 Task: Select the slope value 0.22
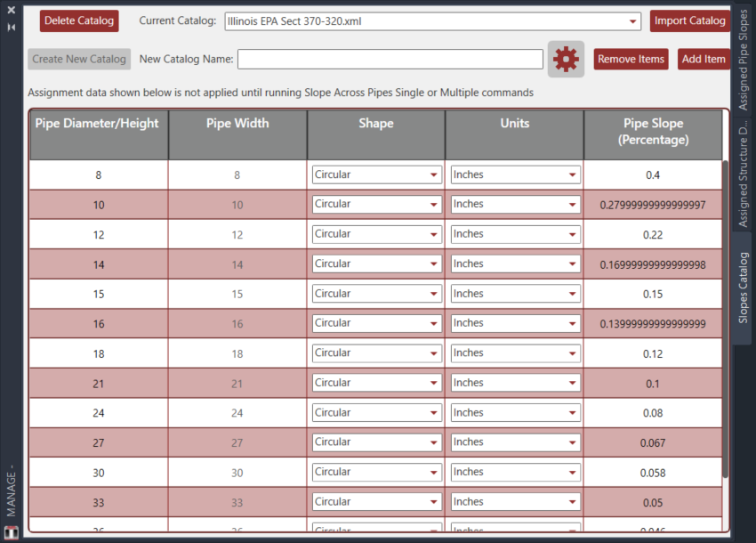653,235
